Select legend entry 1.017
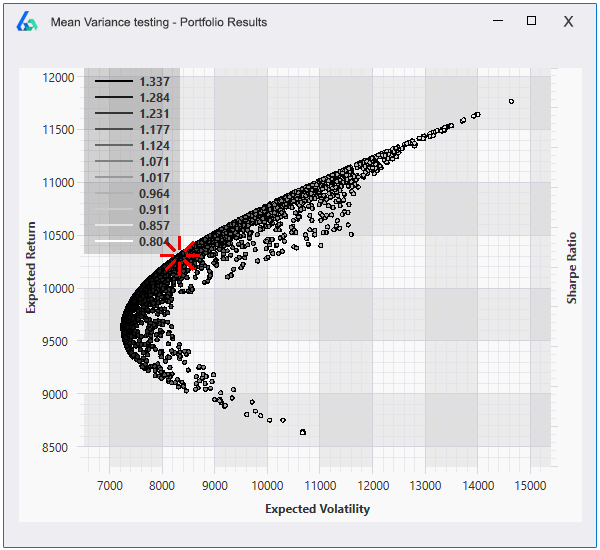This screenshot has height=550, width=600. pyautogui.click(x=132, y=178)
